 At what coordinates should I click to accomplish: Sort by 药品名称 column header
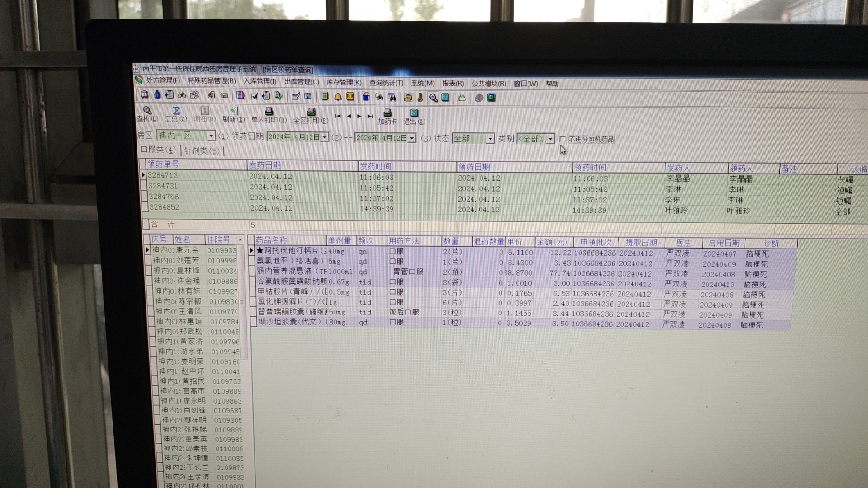point(271,240)
